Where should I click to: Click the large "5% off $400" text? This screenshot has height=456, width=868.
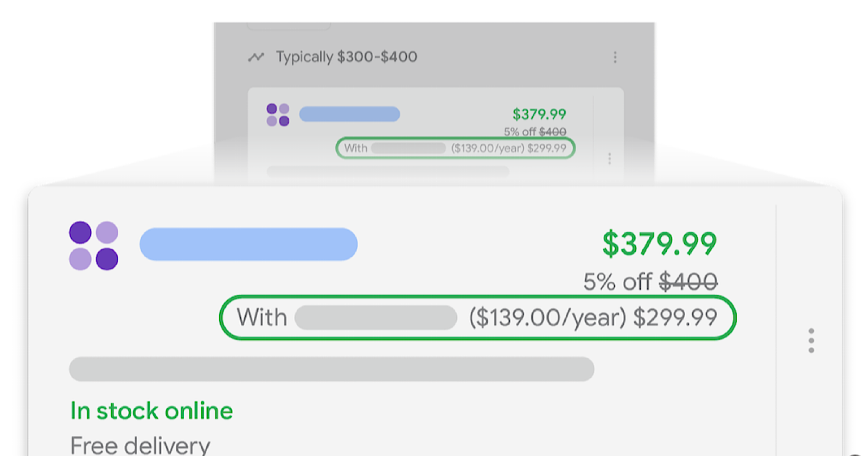650,282
